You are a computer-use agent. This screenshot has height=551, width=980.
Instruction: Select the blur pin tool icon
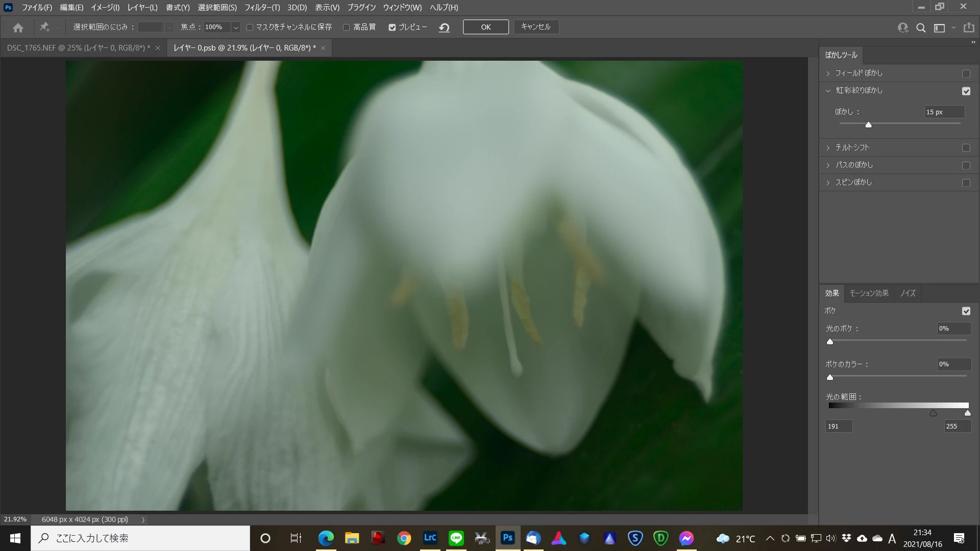pos(44,27)
